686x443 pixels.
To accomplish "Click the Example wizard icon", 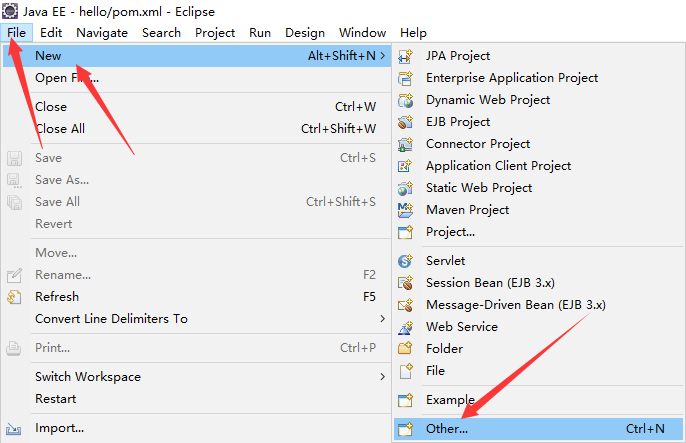I will [x=405, y=400].
